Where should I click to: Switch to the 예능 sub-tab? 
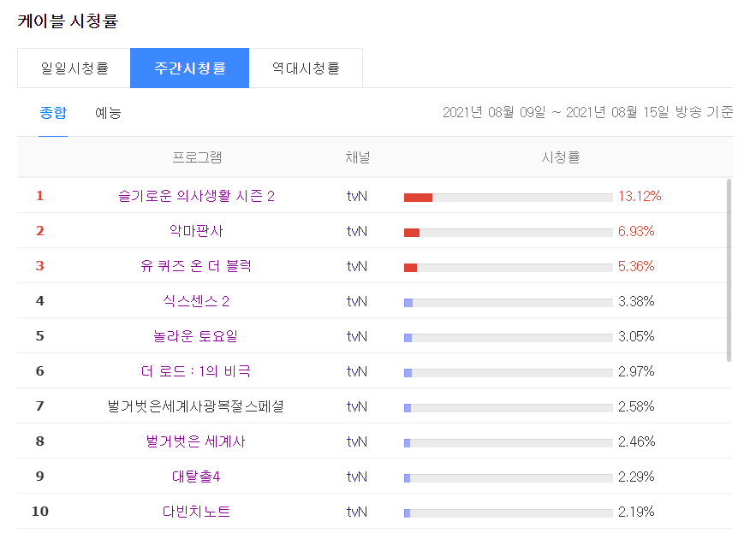pos(108,113)
